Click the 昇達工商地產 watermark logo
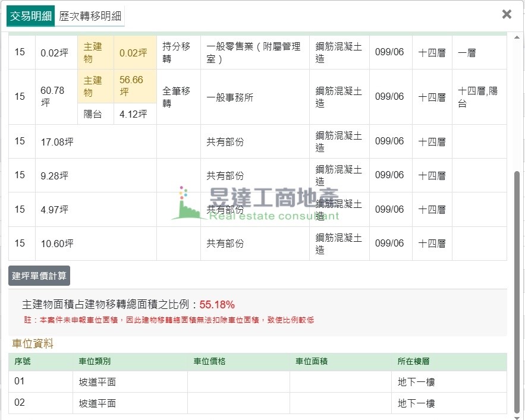The width and height of the screenshot is (525, 420). [256, 203]
